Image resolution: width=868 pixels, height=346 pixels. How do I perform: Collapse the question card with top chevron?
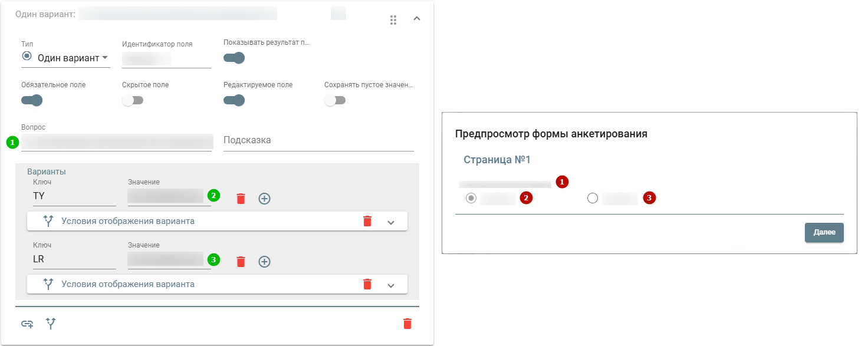click(416, 19)
